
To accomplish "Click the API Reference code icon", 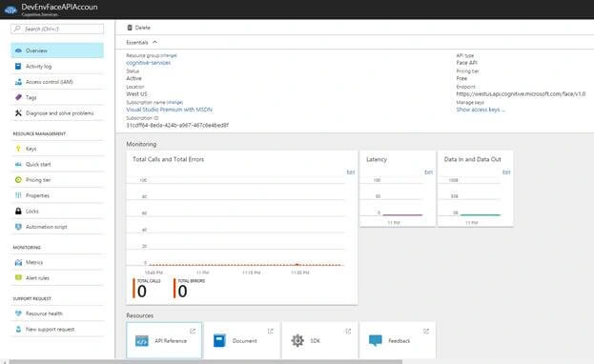I will click(142, 341).
